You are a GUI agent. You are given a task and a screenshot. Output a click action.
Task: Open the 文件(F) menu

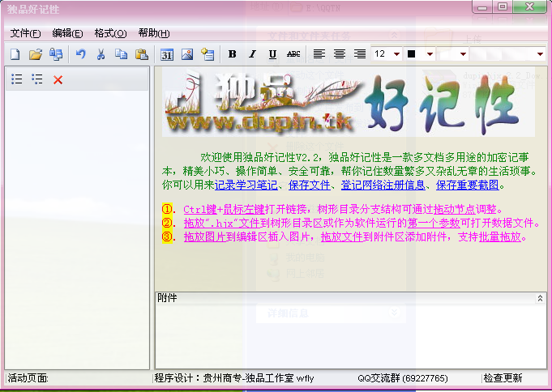pyautogui.click(x=25, y=33)
